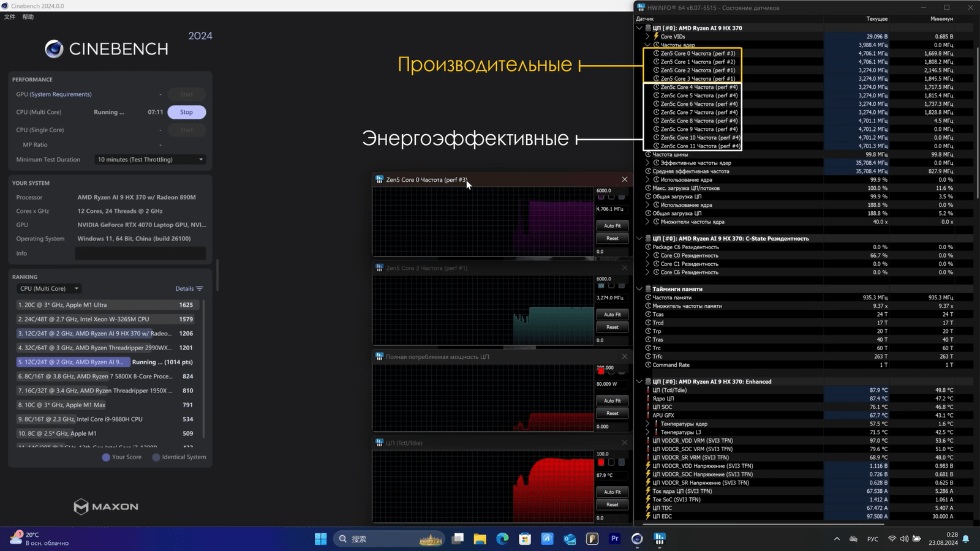Collapse the ЦП [#0]: AMD Ryzen AI 9 HX 370 section
Screen dimensions: 980x551
(639, 28)
